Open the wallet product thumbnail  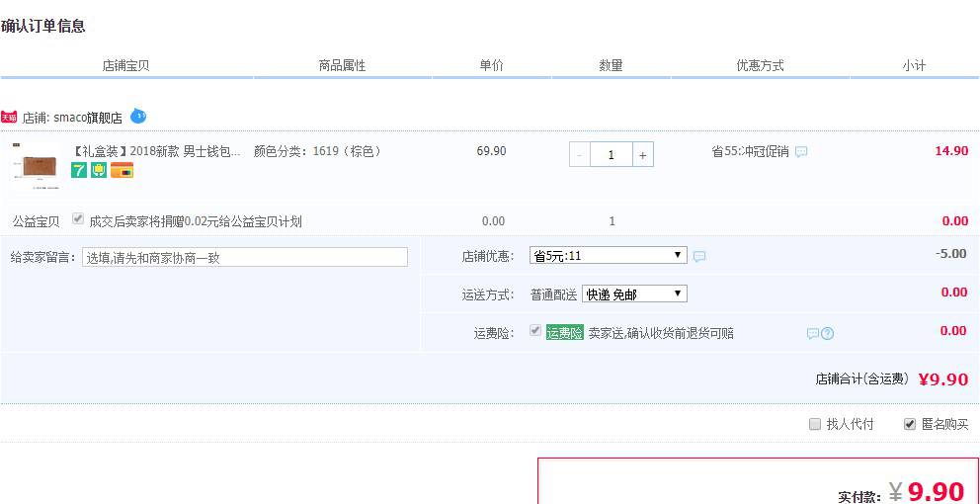point(37,166)
